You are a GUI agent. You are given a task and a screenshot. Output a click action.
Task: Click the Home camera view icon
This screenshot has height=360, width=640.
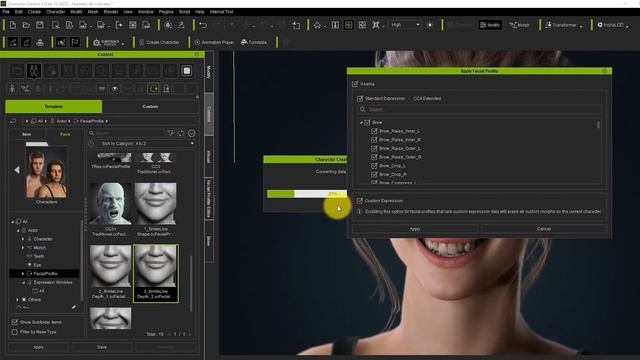[x=317, y=25]
